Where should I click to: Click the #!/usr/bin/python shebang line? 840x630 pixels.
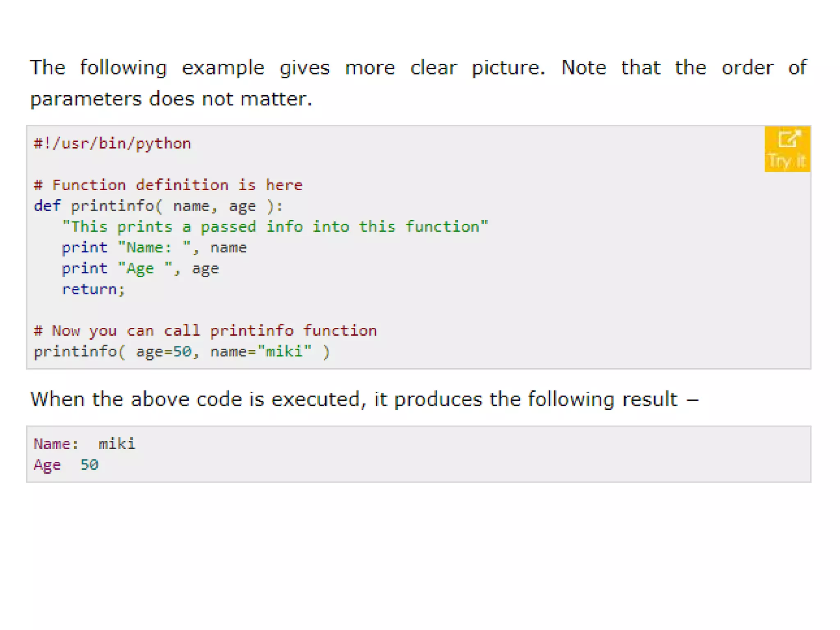pos(112,144)
